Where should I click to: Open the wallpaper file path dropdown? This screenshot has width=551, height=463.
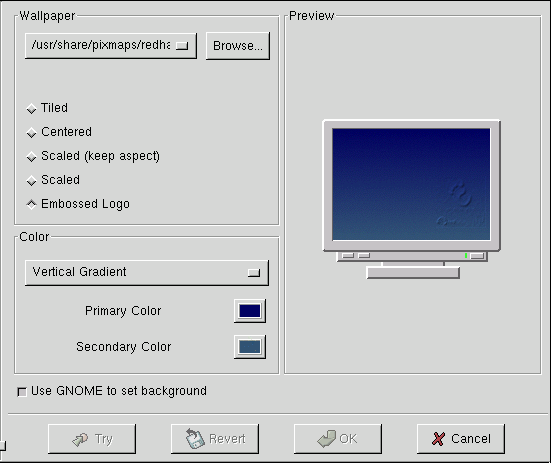pos(111,46)
